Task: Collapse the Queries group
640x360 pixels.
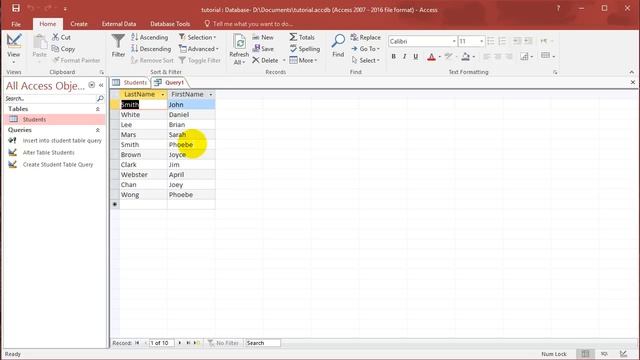Action: [98, 130]
